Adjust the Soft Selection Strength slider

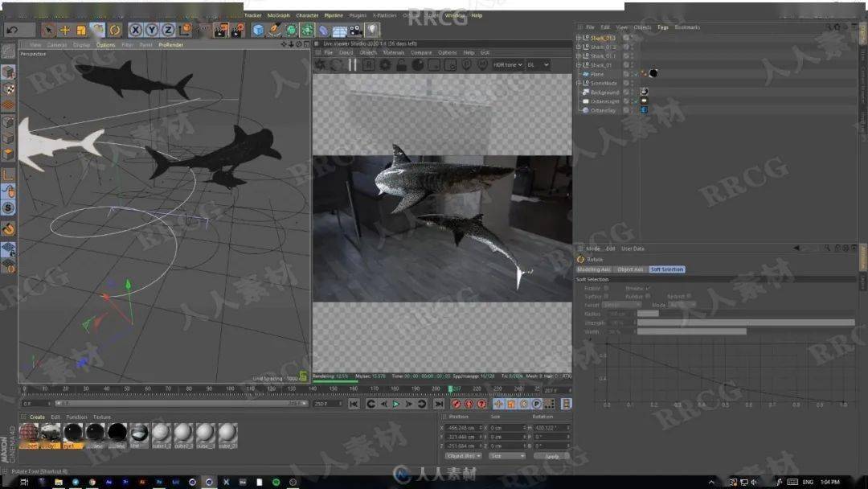tap(746, 323)
